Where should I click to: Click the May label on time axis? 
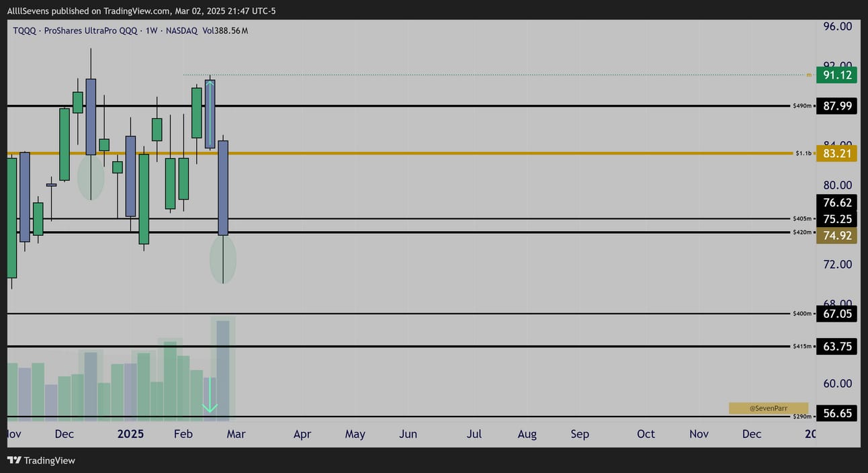click(x=355, y=434)
